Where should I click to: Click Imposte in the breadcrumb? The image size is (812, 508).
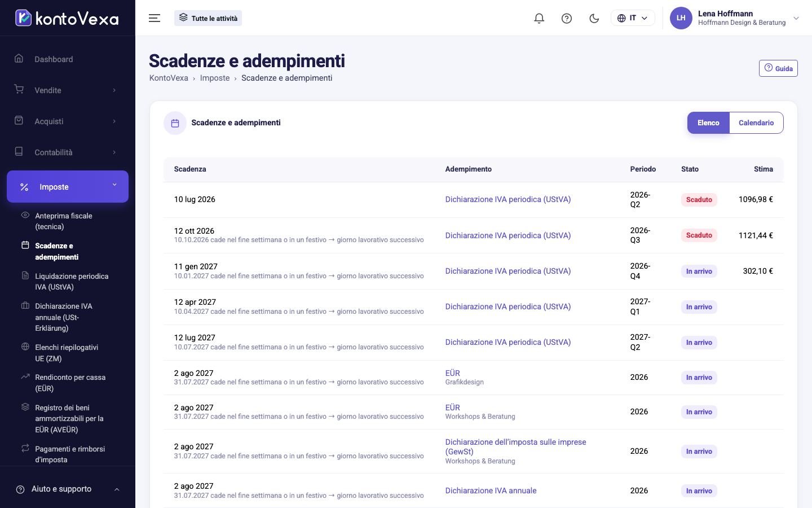tap(215, 78)
